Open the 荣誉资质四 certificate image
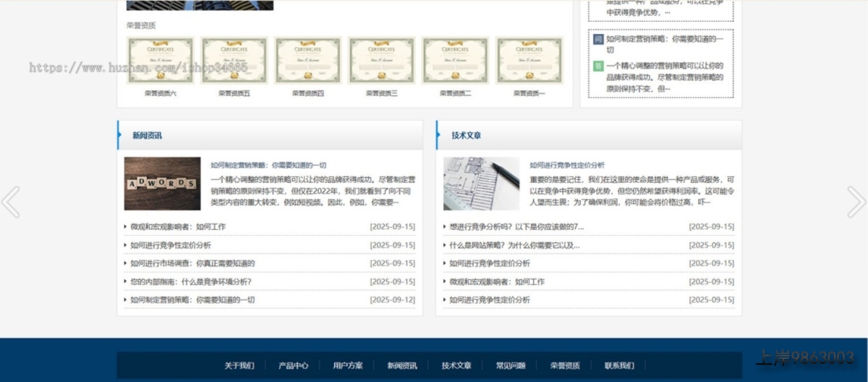 (x=308, y=60)
